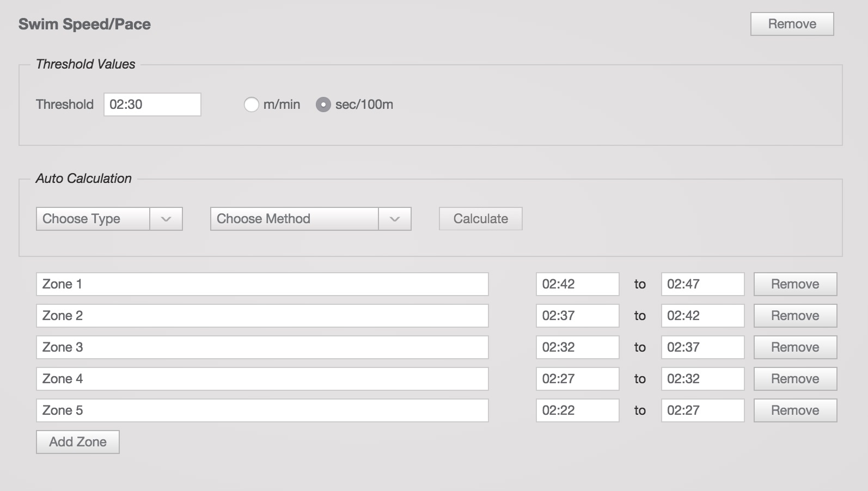Edit Zone 1 end value 02:47
Screen dimensions: 868x491
703,284
